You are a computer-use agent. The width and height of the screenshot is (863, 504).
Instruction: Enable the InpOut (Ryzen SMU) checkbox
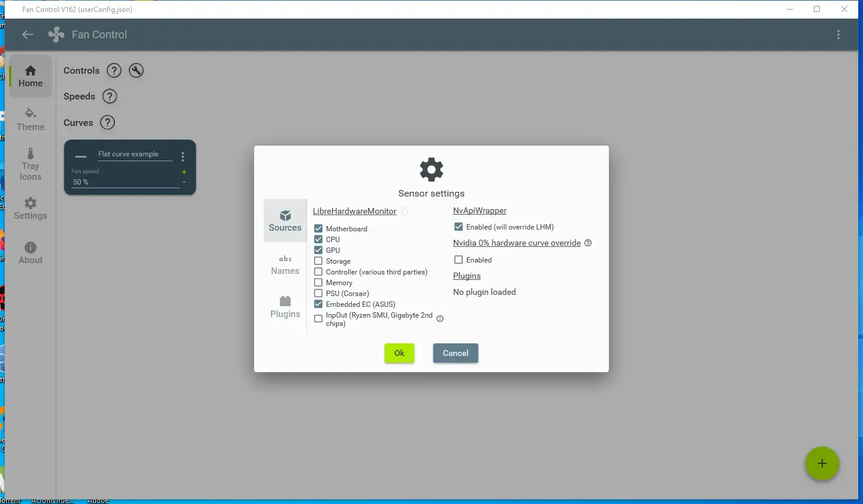point(318,319)
